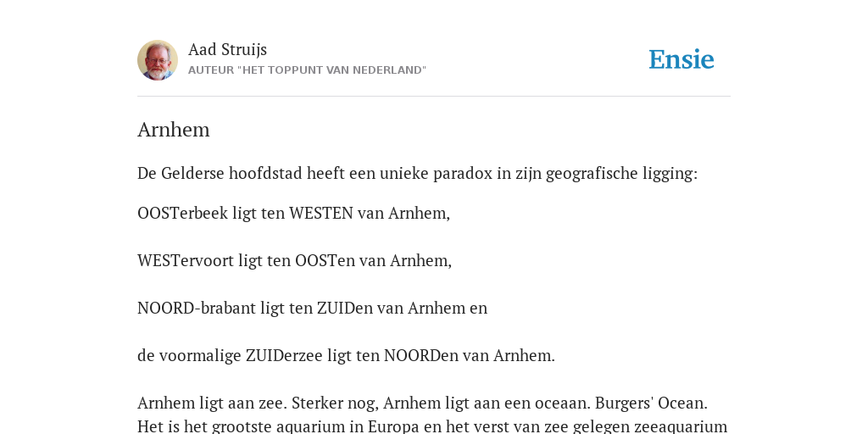868x434 pixels.
Task: Click Aad Struijs author avatar photo
Action: (158, 60)
